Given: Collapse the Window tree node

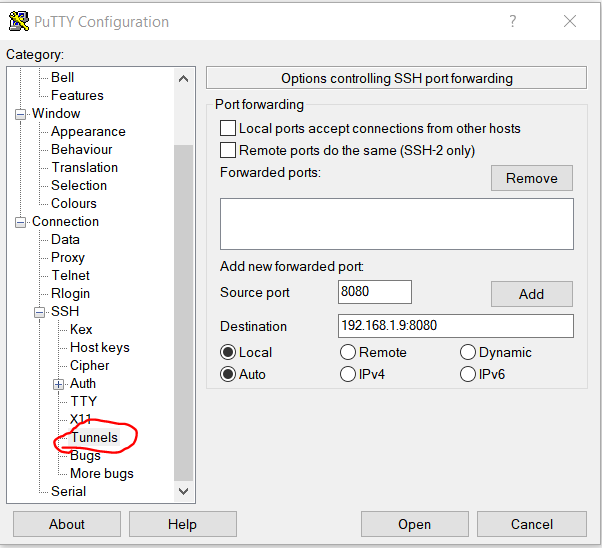Looking at the screenshot, I should coord(20,114).
